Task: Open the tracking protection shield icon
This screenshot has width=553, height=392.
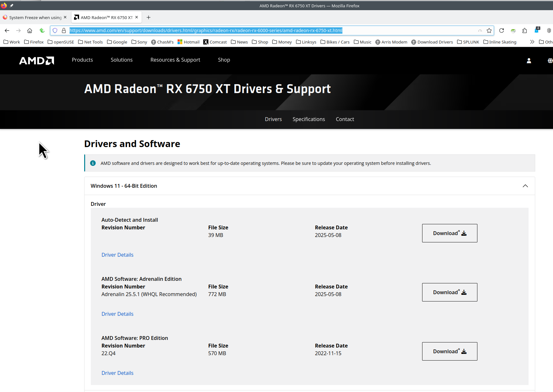Action: pyautogui.click(x=55, y=30)
